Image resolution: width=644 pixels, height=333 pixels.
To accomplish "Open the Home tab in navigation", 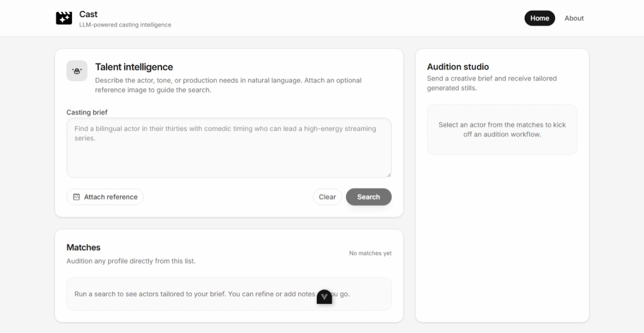I will coord(540,18).
